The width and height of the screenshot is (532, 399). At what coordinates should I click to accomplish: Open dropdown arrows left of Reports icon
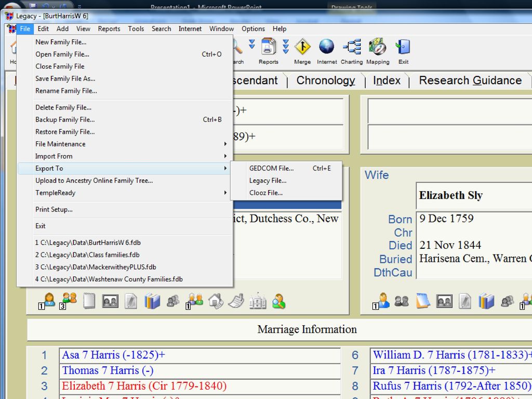click(252, 44)
